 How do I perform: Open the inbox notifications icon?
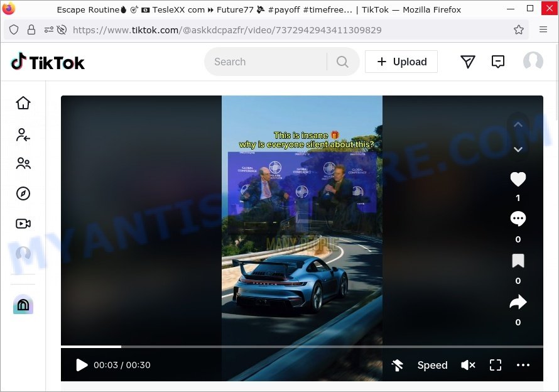coord(497,62)
